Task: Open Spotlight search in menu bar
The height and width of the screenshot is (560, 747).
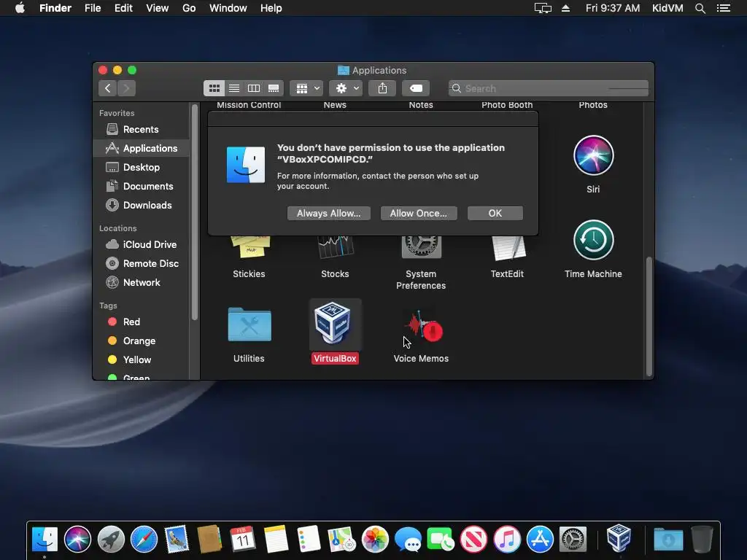Action: 700,8
